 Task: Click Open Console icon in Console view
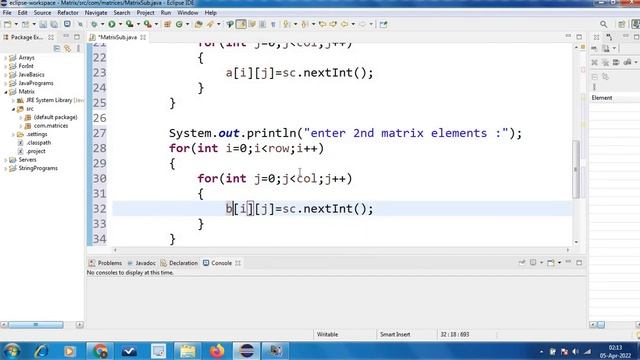551,262
